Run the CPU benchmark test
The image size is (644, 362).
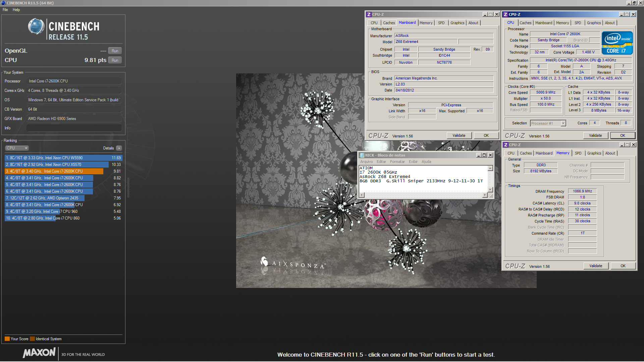(x=115, y=60)
